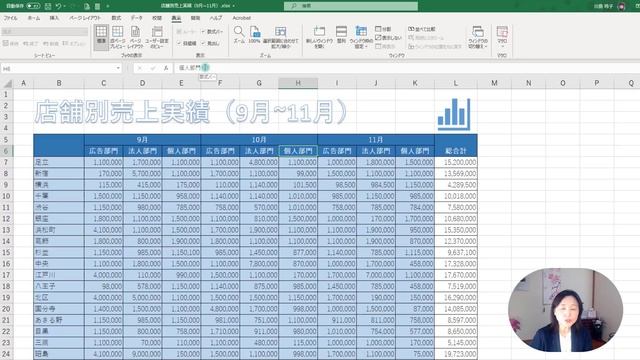
Task: Click Enter checkmark in formula bar
Action: [153, 68]
